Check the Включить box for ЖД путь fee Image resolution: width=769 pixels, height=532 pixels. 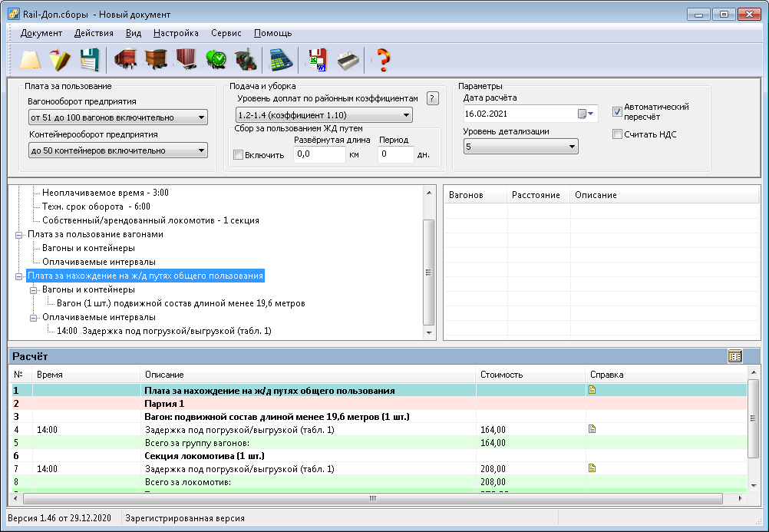coord(239,154)
